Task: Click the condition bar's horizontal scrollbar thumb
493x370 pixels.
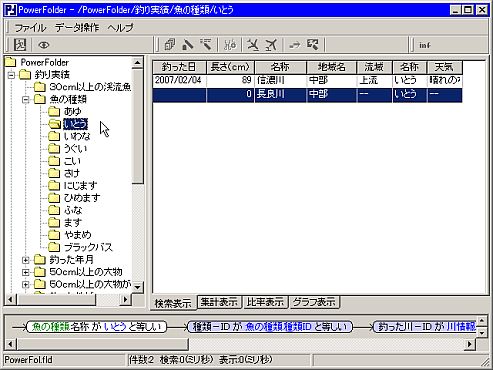Action: pyautogui.click(x=103, y=344)
